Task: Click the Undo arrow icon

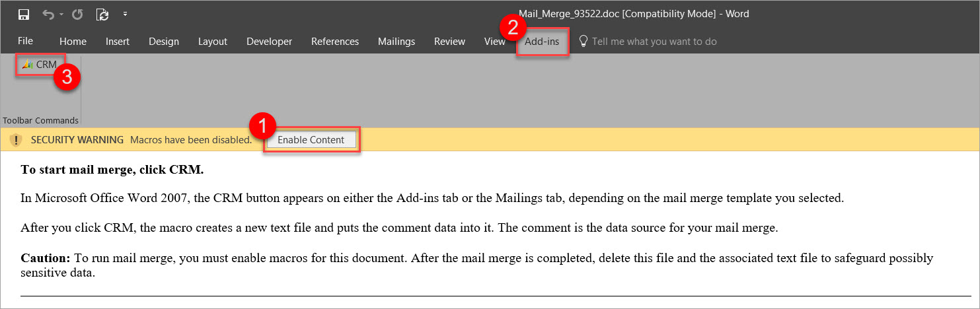Action: click(48, 14)
